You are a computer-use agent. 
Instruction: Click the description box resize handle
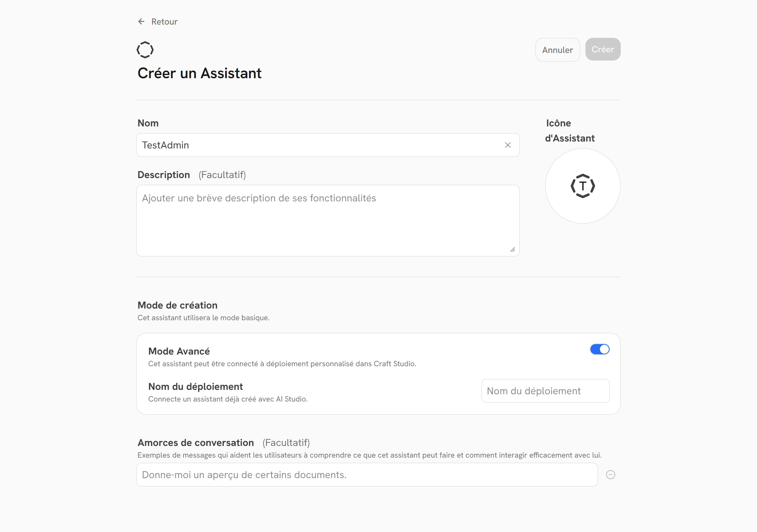513,250
